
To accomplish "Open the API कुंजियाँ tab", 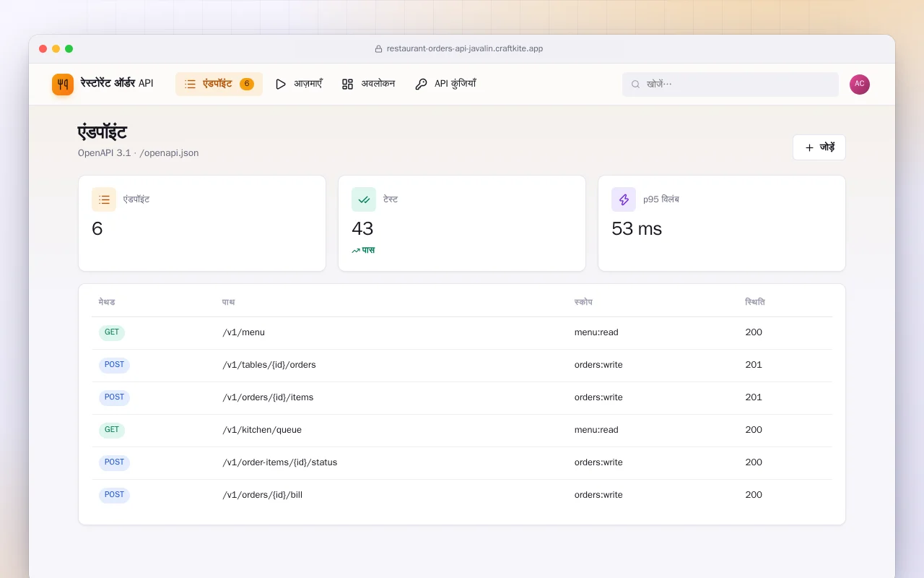I will (x=445, y=85).
